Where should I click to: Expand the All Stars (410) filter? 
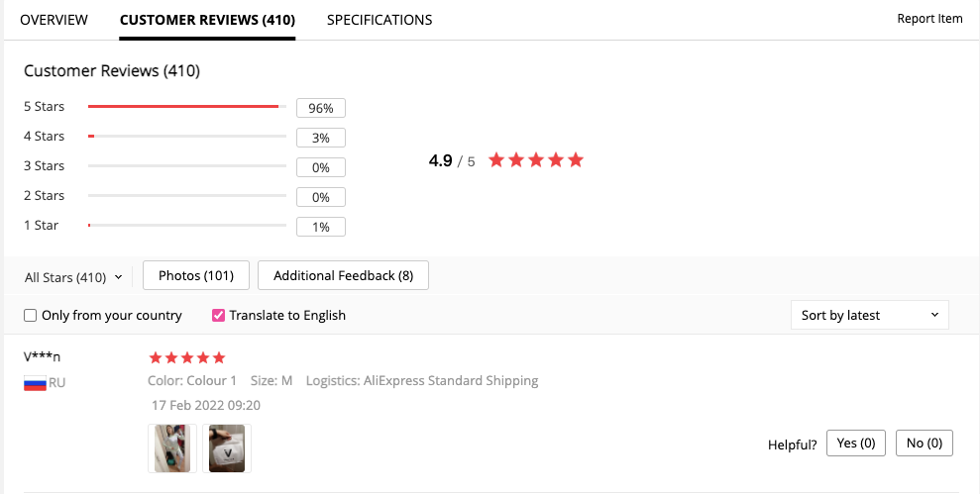point(73,277)
